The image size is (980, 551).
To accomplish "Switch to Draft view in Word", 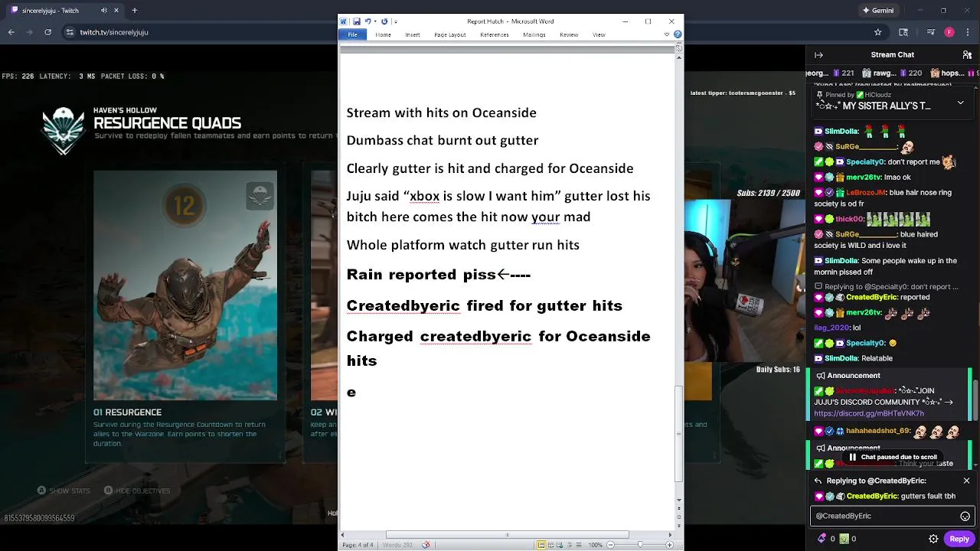I will [580, 545].
